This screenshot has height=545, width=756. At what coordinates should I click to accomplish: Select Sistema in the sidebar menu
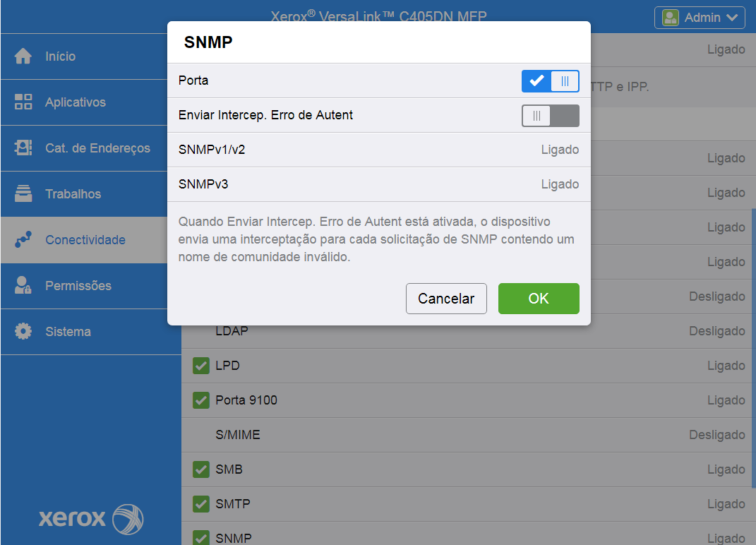(68, 332)
